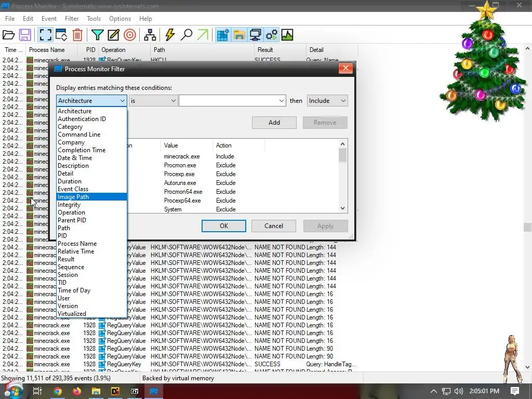Select Event Class option
Viewport: 532px width, 399px height.
pos(91,189)
